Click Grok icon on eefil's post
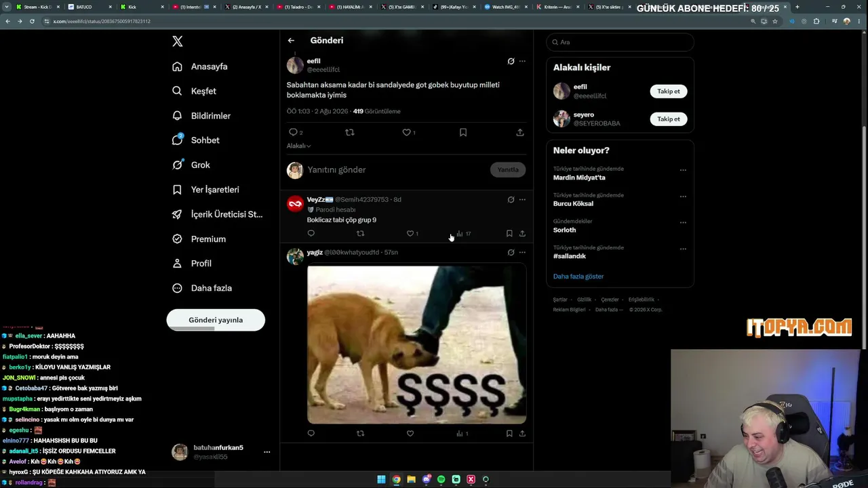This screenshot has width=868, height=488. (511, 61)
